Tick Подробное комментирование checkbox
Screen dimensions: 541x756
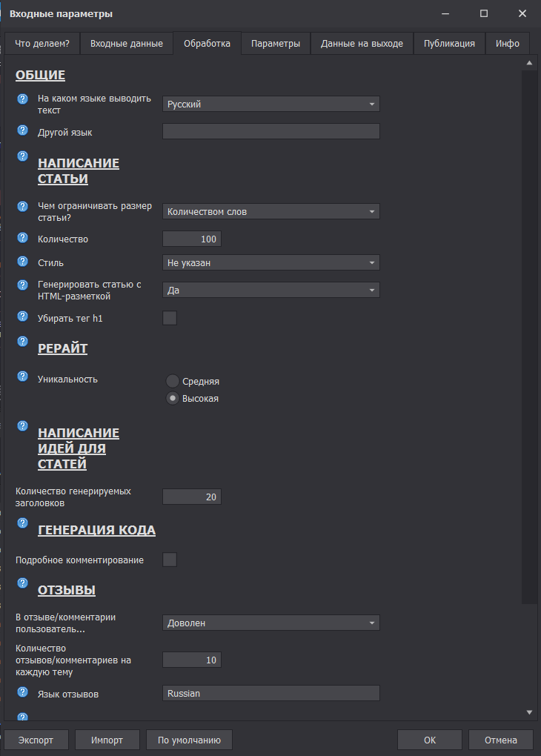tap(170, 560)
